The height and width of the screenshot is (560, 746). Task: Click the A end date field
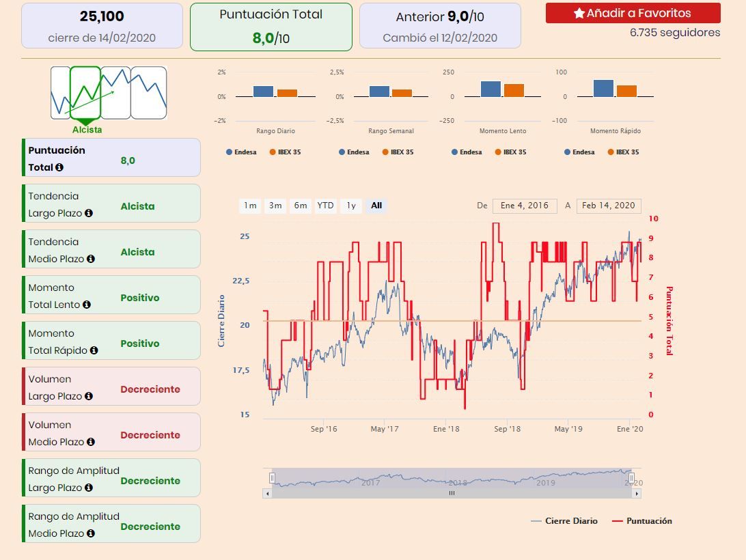608,206
